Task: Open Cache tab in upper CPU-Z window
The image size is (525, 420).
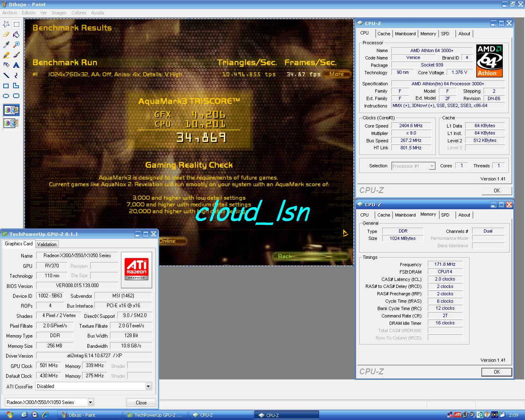Action: pos(384,34)
